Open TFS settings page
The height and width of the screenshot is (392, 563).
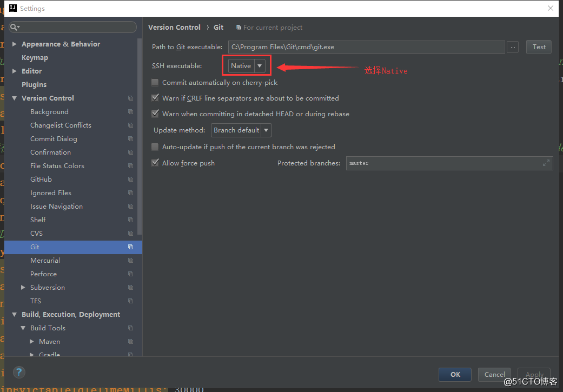coord(36,301)
